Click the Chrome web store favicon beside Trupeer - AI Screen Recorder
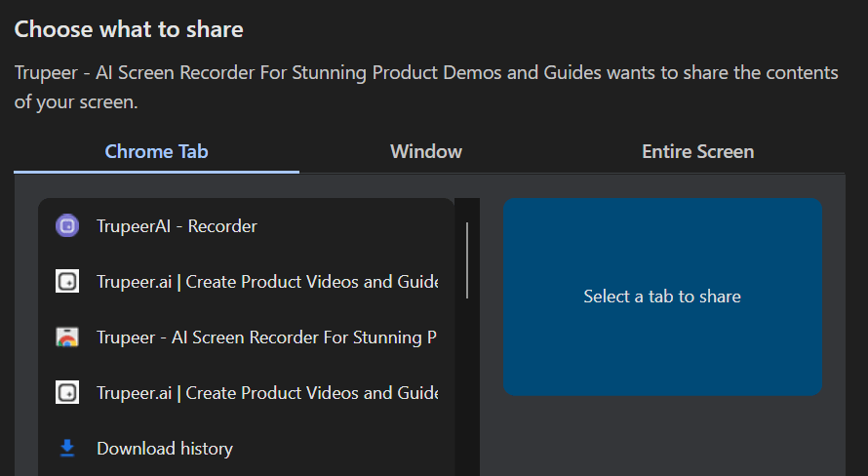 (67, 337)
